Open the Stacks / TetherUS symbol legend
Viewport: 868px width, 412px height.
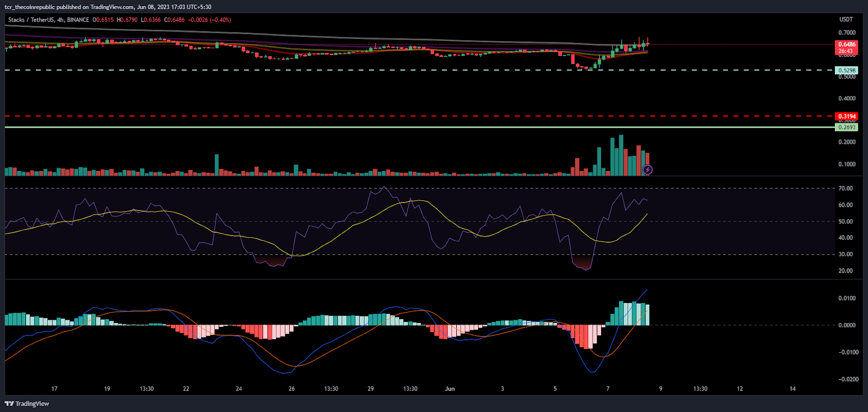tap(48, 20)
